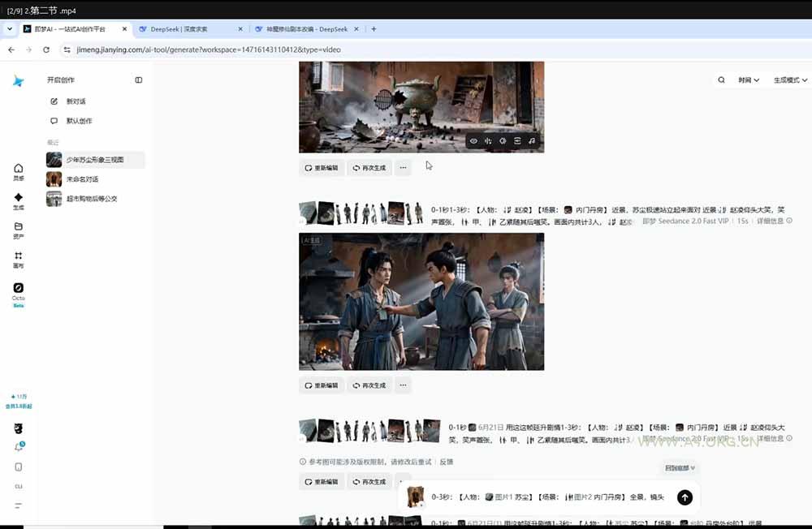Focus the prompt input field text
The width and height of the screenshot is (812, 529).
tap(548, 497)
